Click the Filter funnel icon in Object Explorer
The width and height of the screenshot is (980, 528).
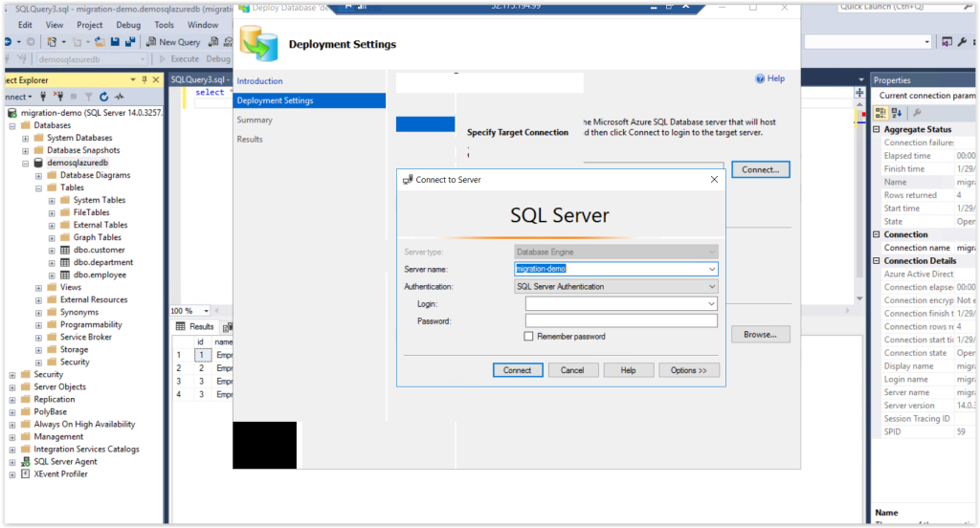(89, 97)
